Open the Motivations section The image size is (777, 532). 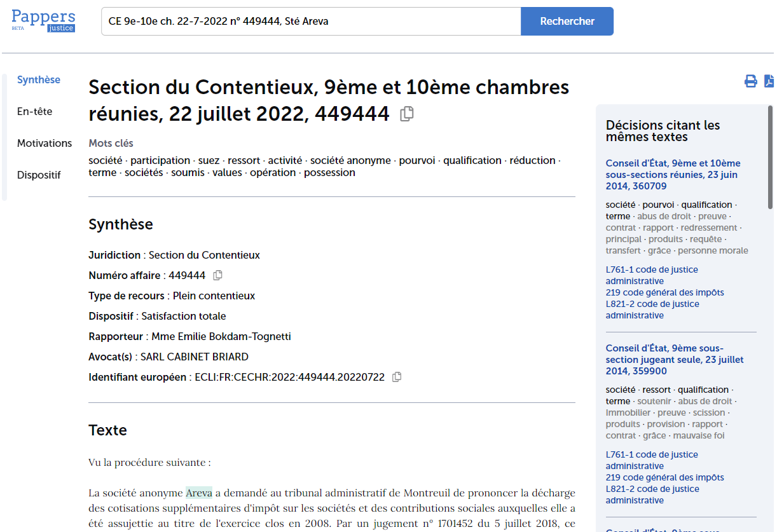coord(45,143)
